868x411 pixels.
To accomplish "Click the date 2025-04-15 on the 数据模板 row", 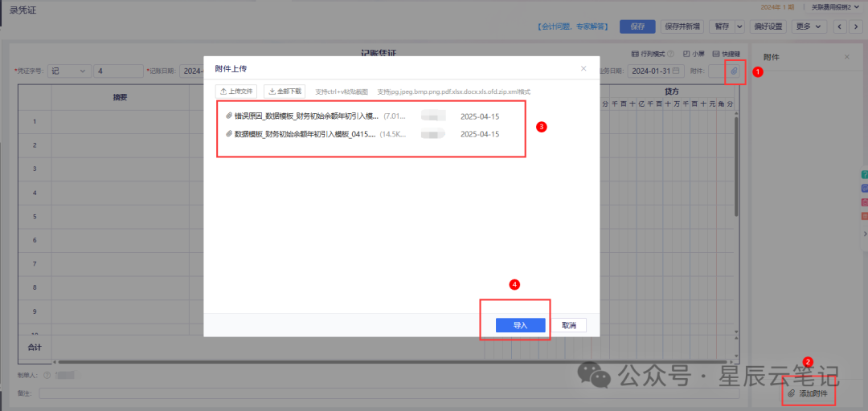I will tap(480, 134).
